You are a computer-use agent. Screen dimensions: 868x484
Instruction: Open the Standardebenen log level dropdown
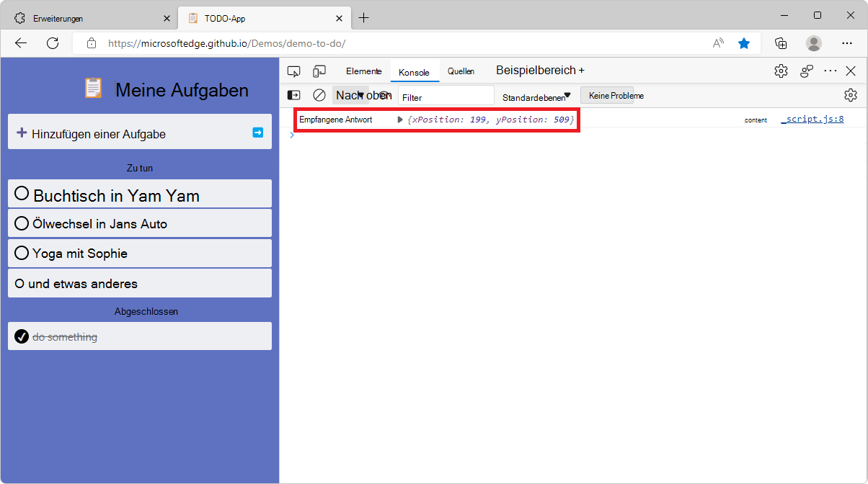click(534, 94)
